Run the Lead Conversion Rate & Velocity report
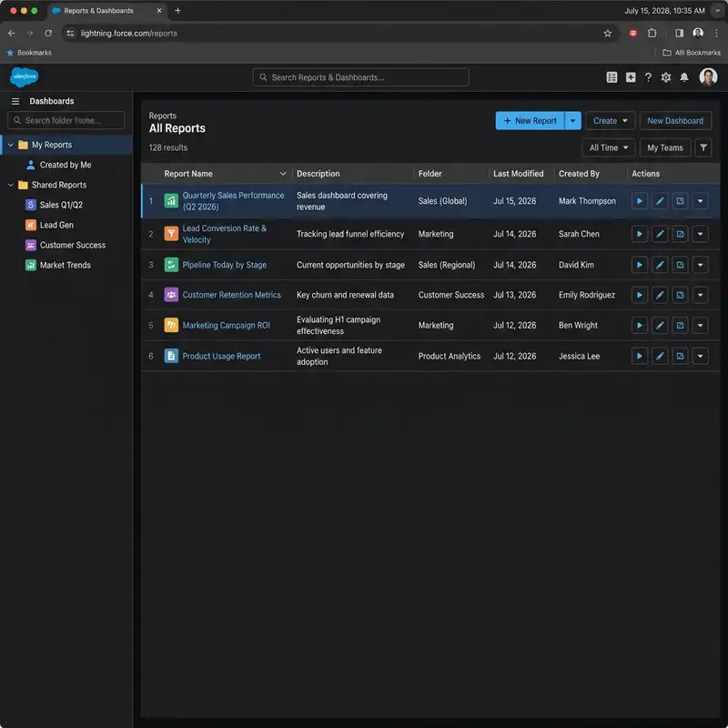 point(640,234)
